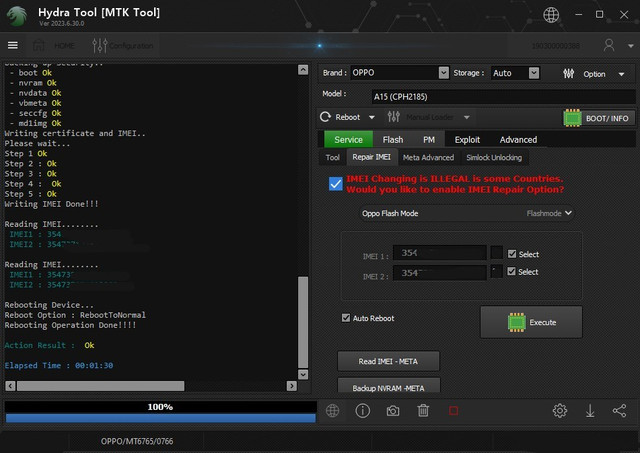Viewport: 640px width, 453px height.
Task: Expand the Reboot dropdown arrow
Action: coord(371,118)
